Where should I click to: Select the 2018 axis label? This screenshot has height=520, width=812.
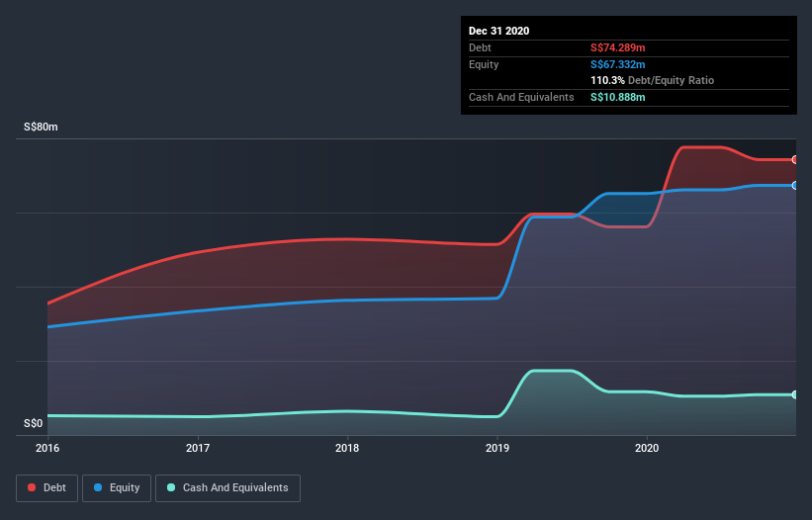pyautogui.click(x=347, y=448)
